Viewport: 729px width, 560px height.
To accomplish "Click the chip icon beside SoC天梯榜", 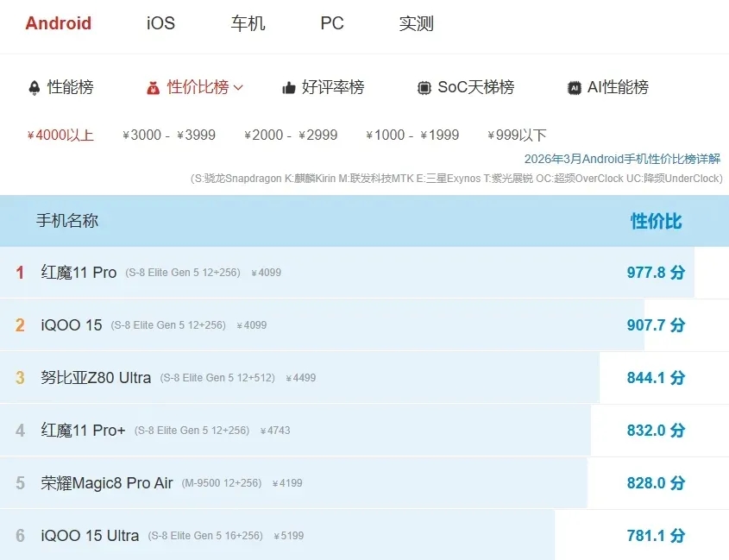I will tap(424, 87).
